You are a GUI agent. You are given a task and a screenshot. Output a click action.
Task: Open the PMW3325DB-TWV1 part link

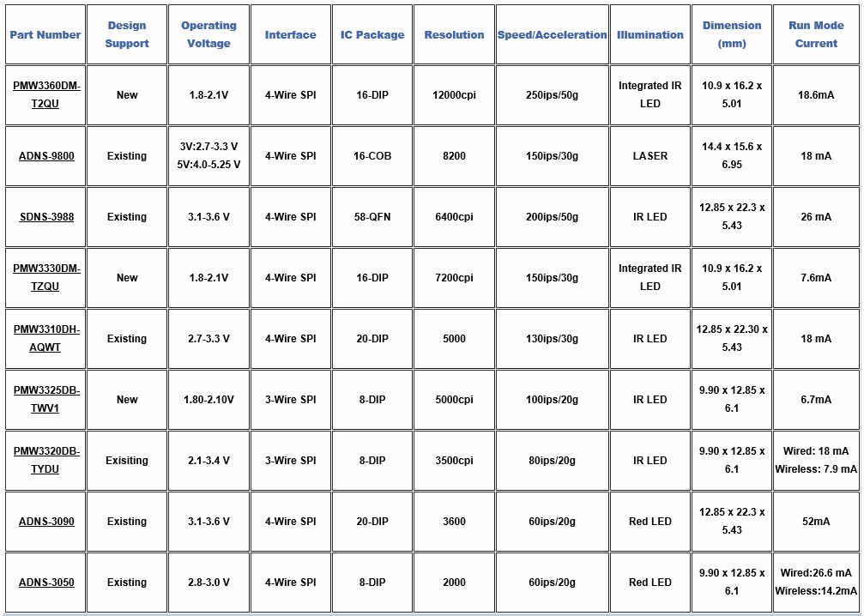tap(46, 399)
